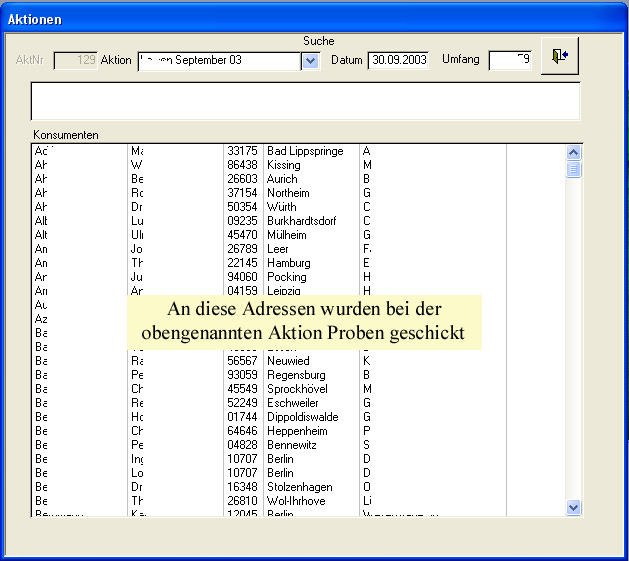Click postal code 01744
Viewport: 629px width, 561px height.
(242, 417)
